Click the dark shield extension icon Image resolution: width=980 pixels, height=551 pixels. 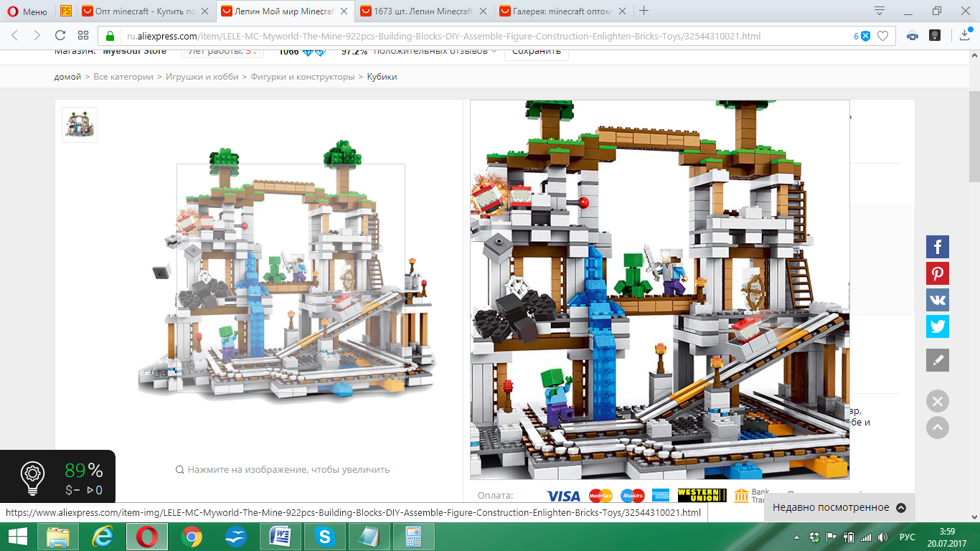(935, 36)
